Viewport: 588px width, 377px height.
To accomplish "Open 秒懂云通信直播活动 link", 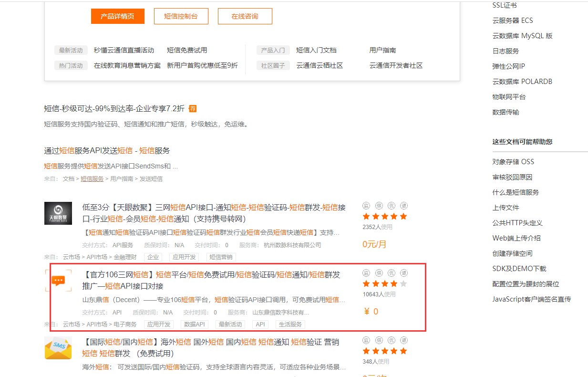I will pos(124,50).
